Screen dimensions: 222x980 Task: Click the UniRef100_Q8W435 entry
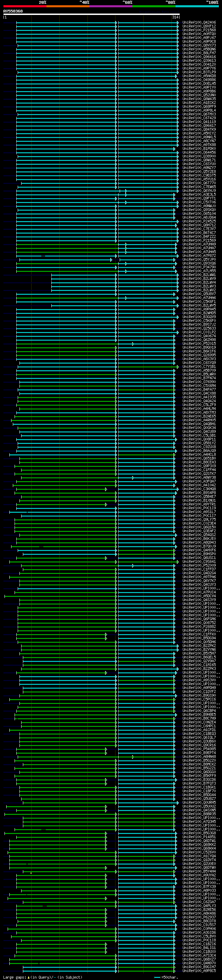[x=199, y=99]
